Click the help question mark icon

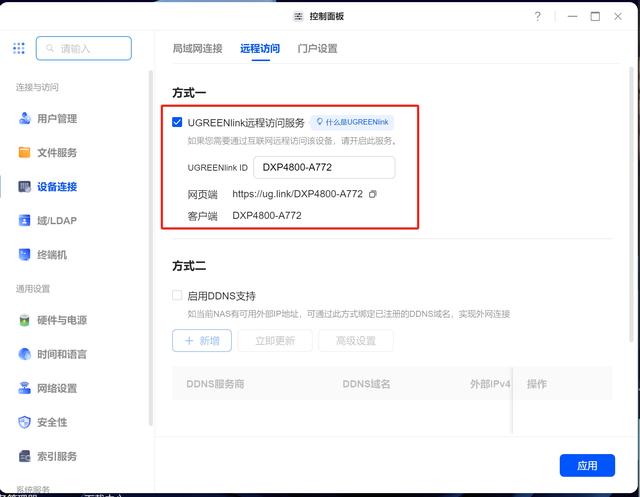pos(538,16)
